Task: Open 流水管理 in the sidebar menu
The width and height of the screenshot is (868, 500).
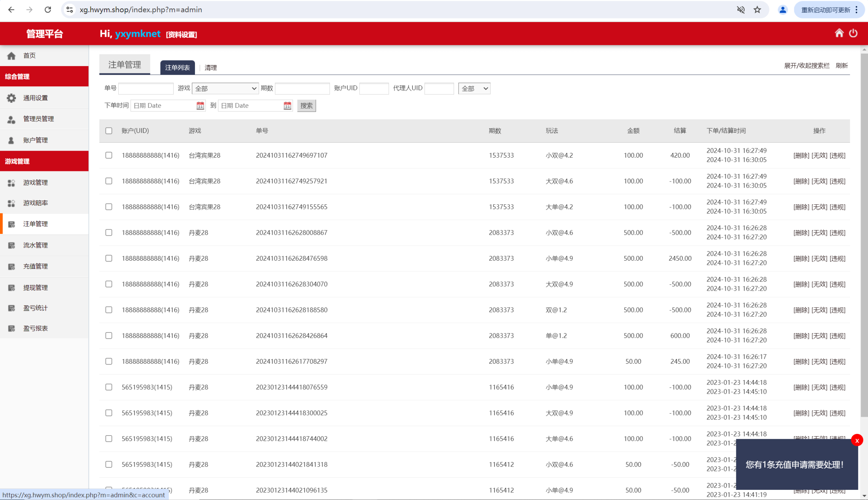Action: click(35, 245)
